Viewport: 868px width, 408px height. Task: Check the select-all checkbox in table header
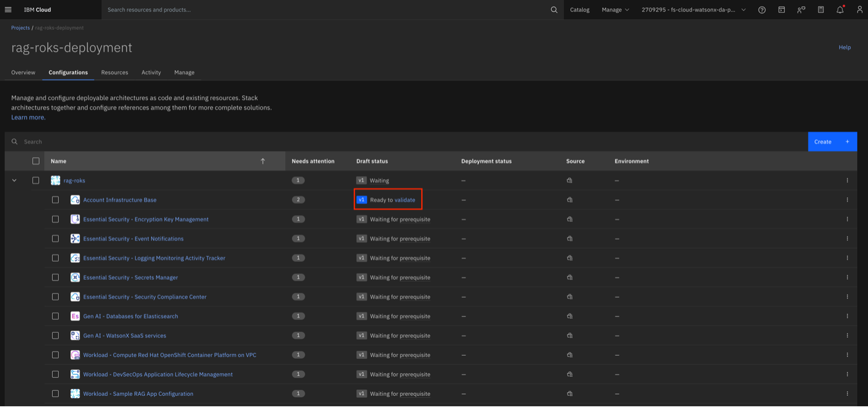36,161
